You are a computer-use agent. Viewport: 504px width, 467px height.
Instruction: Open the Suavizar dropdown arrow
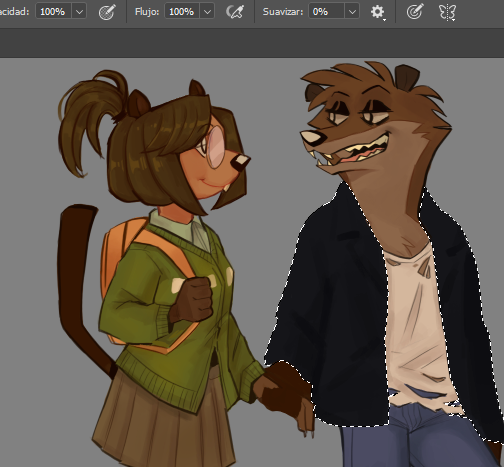pos(352,12)
